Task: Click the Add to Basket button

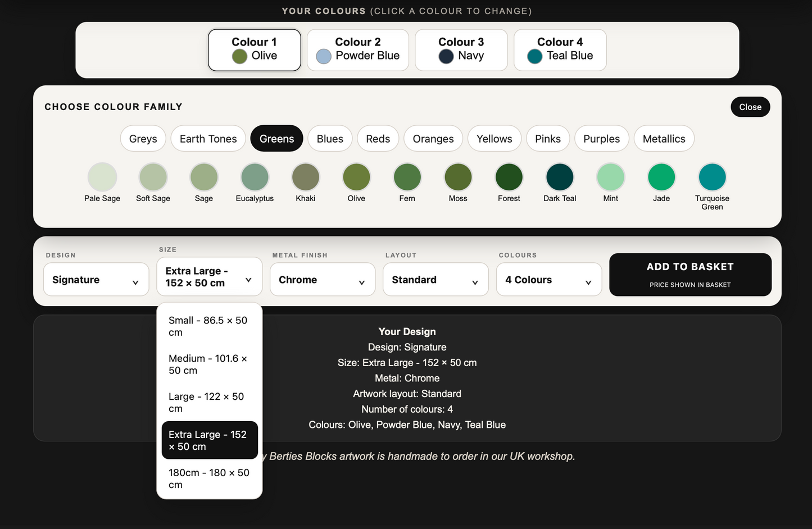Action: 690,275
